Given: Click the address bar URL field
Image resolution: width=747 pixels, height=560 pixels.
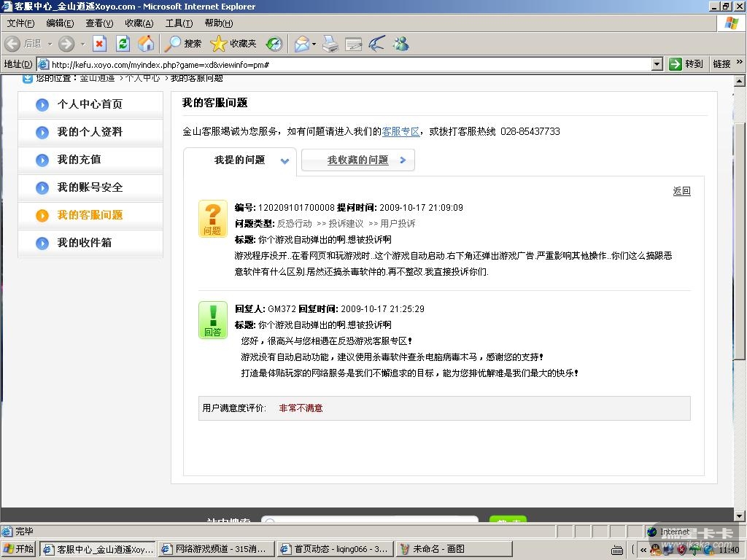Looking at the screenshot, I should [350, 64].
